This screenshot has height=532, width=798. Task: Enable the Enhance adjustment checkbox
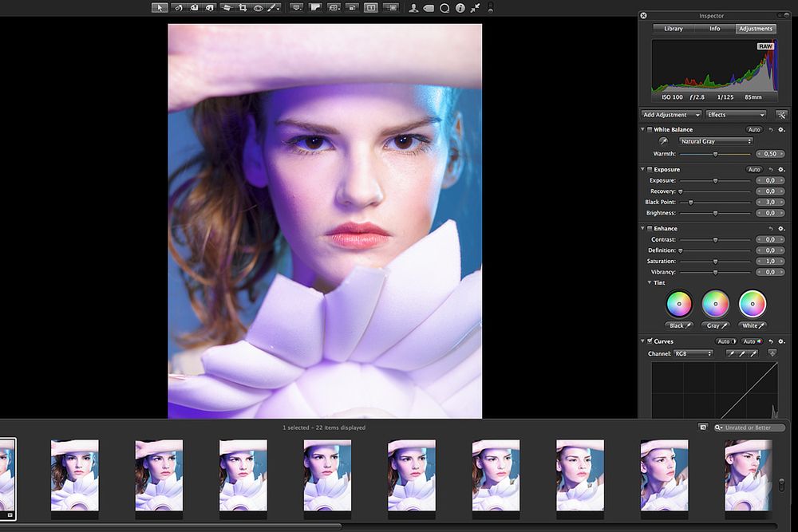(x=650, y=228)
